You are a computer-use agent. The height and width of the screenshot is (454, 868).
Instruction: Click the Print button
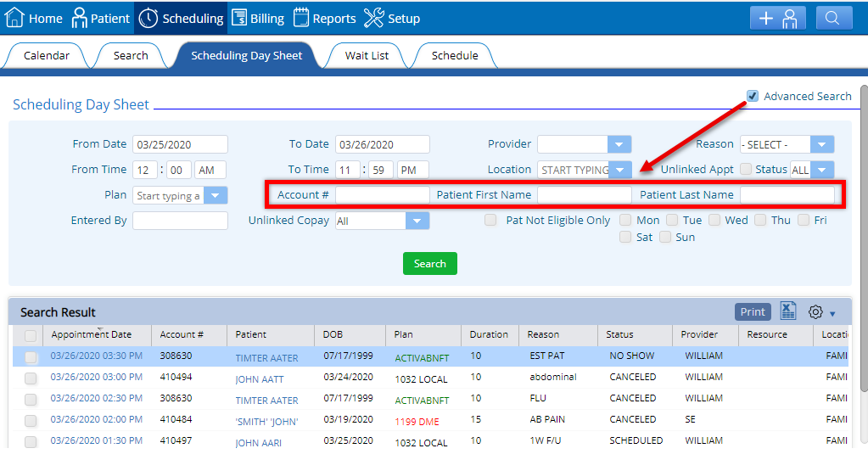click(x=753, y=311)
